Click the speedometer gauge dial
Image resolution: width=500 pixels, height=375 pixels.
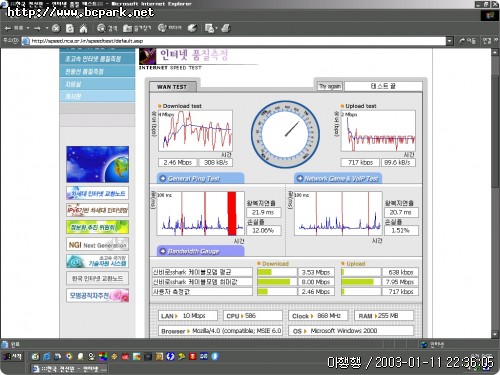[x=285, y=134]
